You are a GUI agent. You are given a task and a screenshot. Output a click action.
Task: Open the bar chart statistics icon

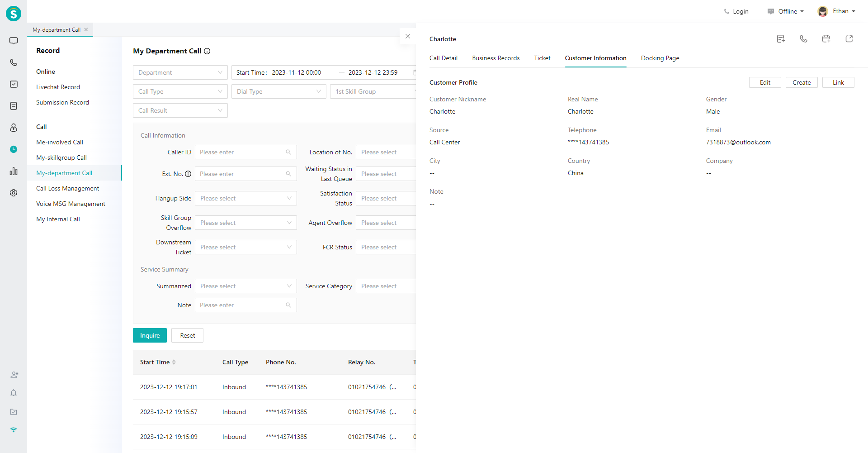click(x=14, y=171)
